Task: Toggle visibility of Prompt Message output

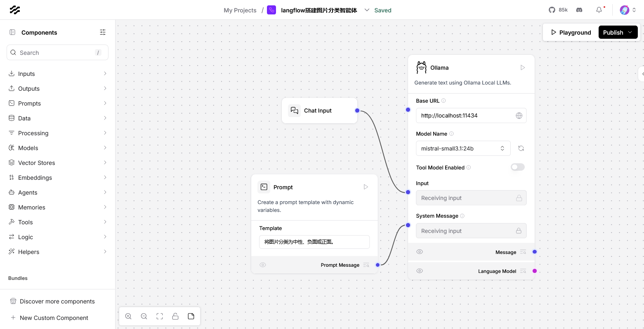Action: coord(263,265)
